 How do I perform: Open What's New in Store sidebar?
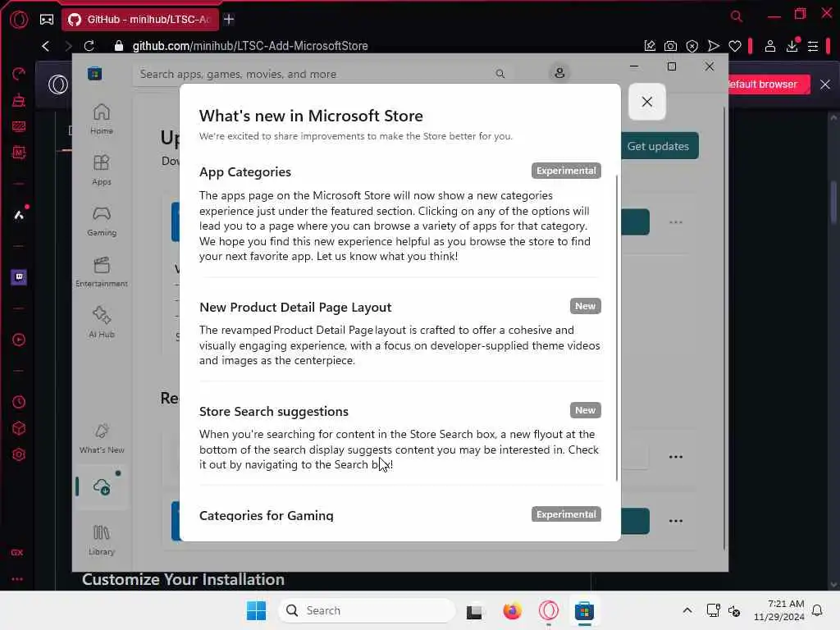pos(101,438)
